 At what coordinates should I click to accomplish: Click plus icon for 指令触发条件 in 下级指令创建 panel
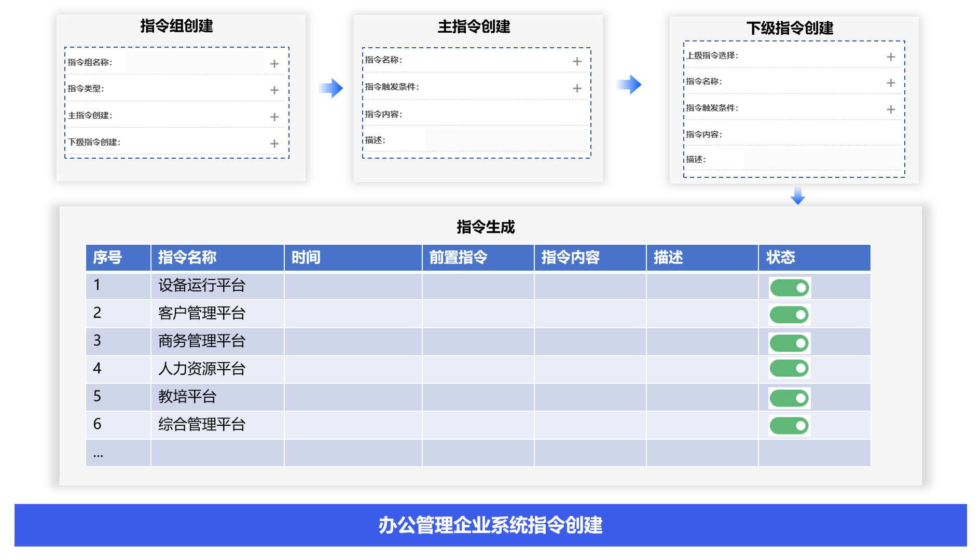tap(891, 109)
